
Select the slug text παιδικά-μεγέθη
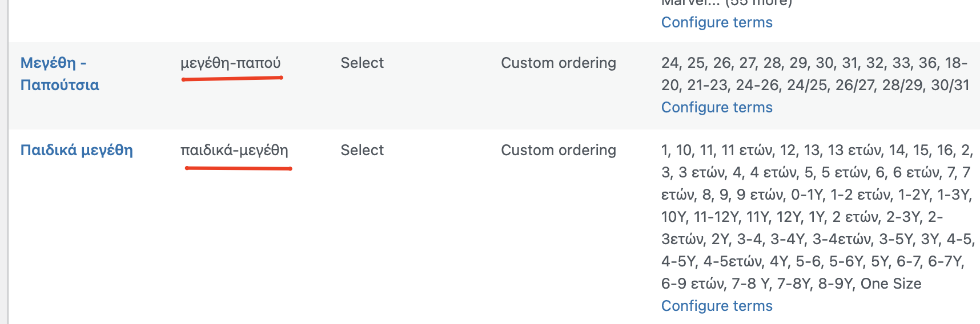234,150
